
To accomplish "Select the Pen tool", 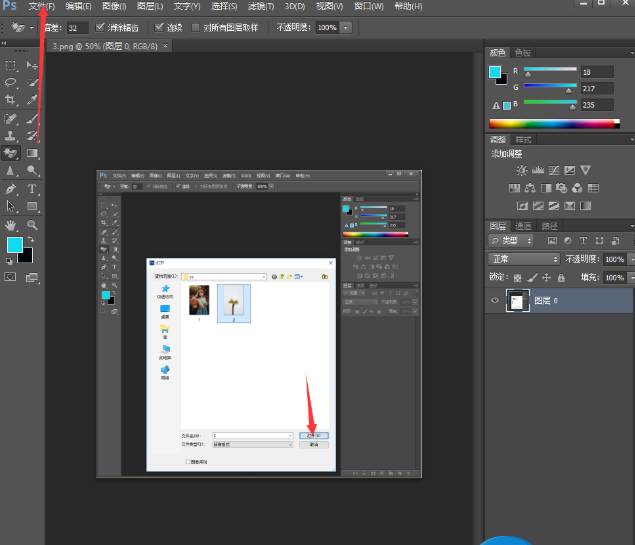I will pos(11,189).
